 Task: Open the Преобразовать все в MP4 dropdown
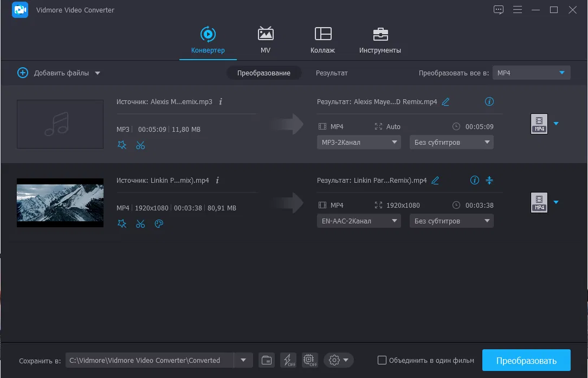(532, 73)
